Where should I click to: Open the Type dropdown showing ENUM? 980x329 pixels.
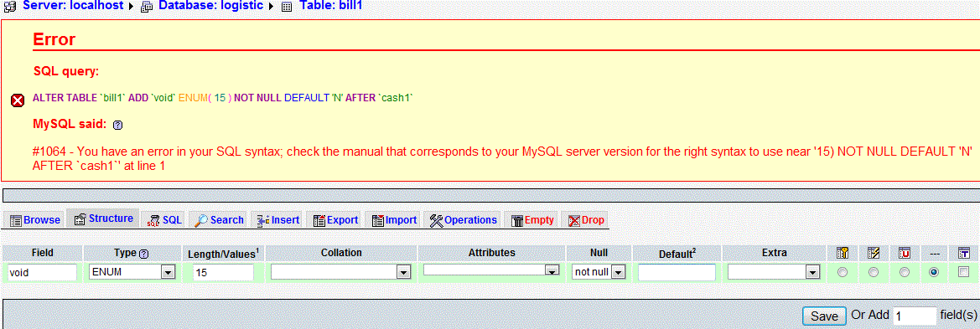132,272
